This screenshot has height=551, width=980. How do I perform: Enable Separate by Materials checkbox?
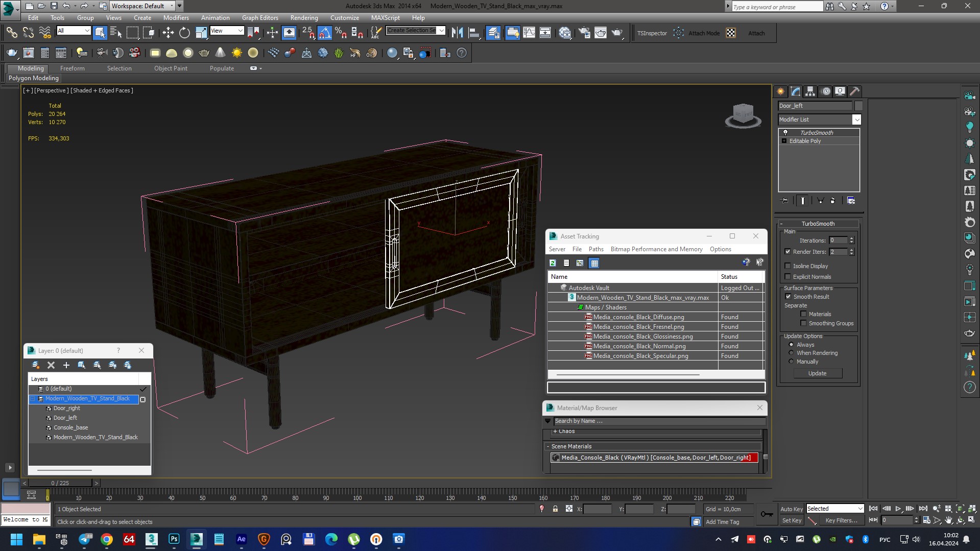[803, 314]
